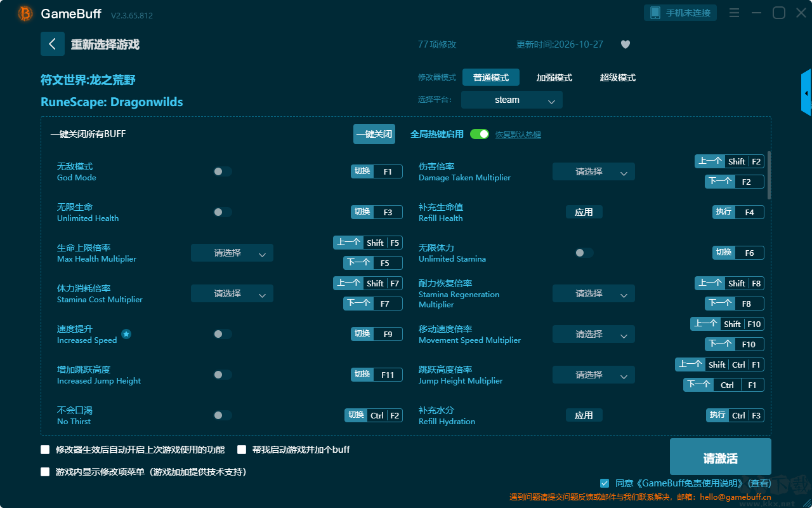Click No Thirst Ctrl F2 hotkey field
This screenshot has width=812, height=508.
[374, 415]
